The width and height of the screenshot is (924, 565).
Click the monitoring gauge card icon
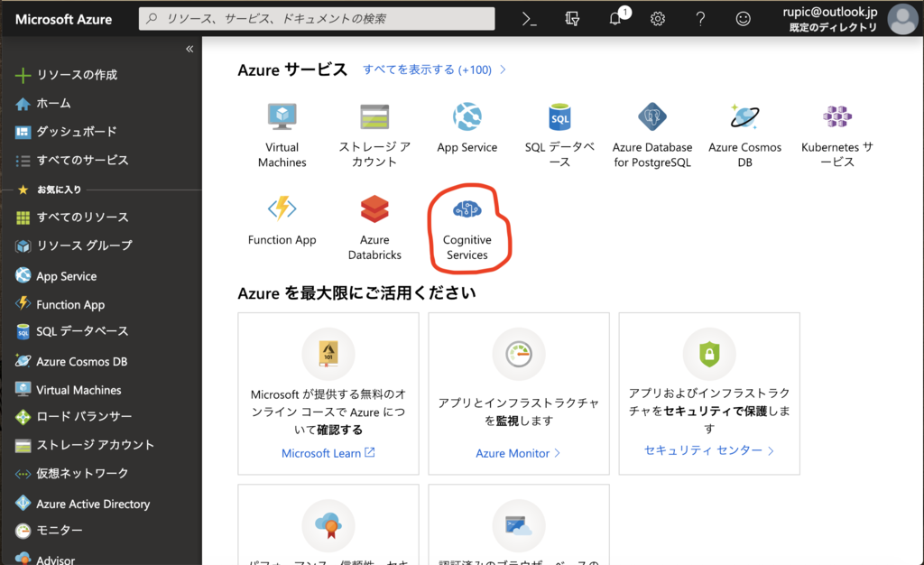(x=519, y=354)
